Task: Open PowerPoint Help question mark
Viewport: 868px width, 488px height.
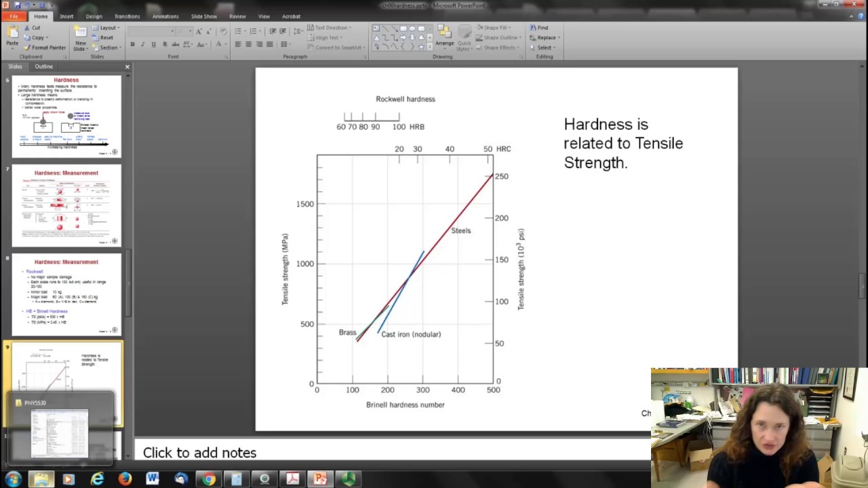Action: click(x=861, y=16)
